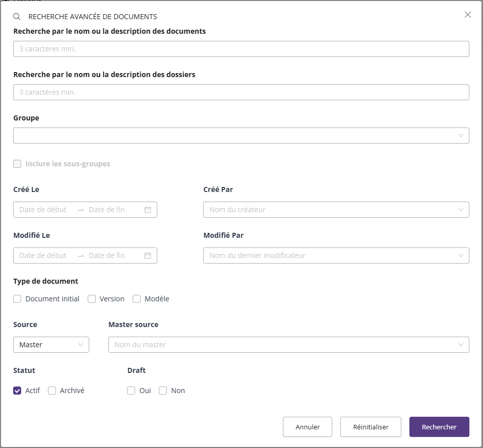Click the Modifié Par chevron arrow
This screenshot has height=448, width=483.
(460, 255)
